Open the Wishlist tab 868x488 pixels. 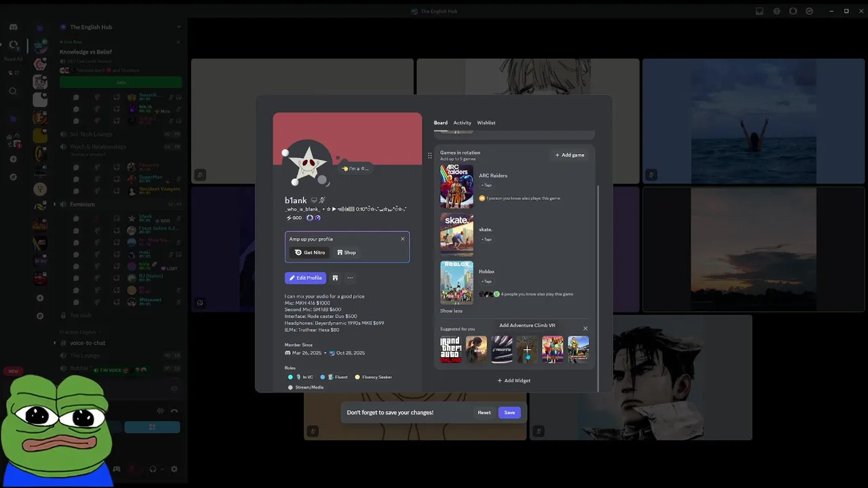(x=486, y=123)
